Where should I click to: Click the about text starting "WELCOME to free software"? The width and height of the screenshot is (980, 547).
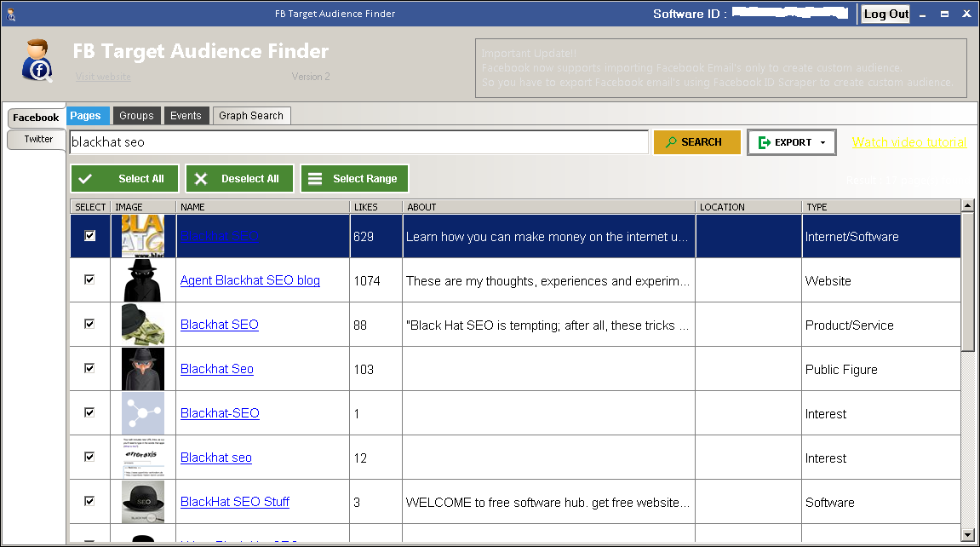pyautogui.click(x=547, y=503)
